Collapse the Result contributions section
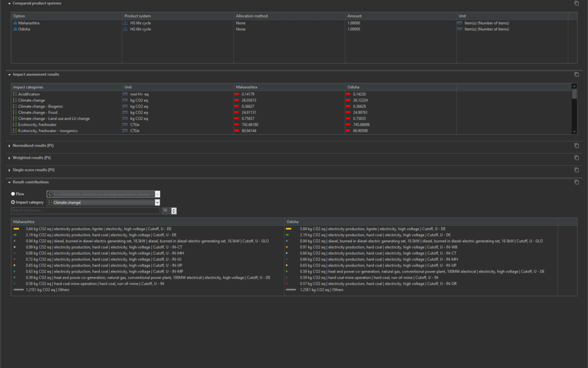The image size is (588, 368). [x=9, y=182]
